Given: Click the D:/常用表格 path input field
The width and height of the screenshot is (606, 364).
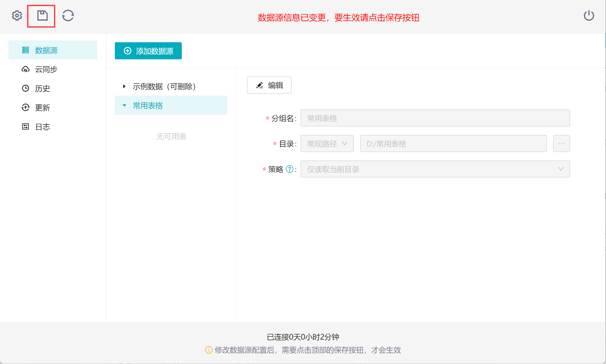Looking at the screenshot, I should [453, 144].
